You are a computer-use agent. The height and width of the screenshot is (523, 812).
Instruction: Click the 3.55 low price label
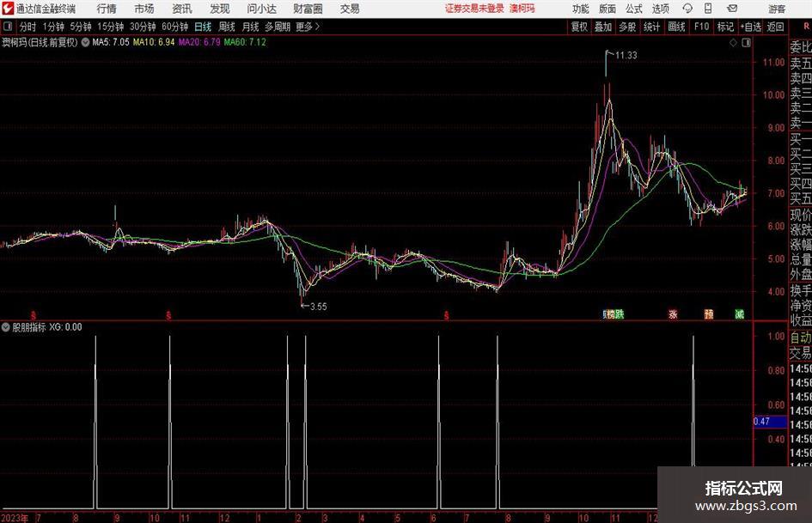[x=319, y=307]
